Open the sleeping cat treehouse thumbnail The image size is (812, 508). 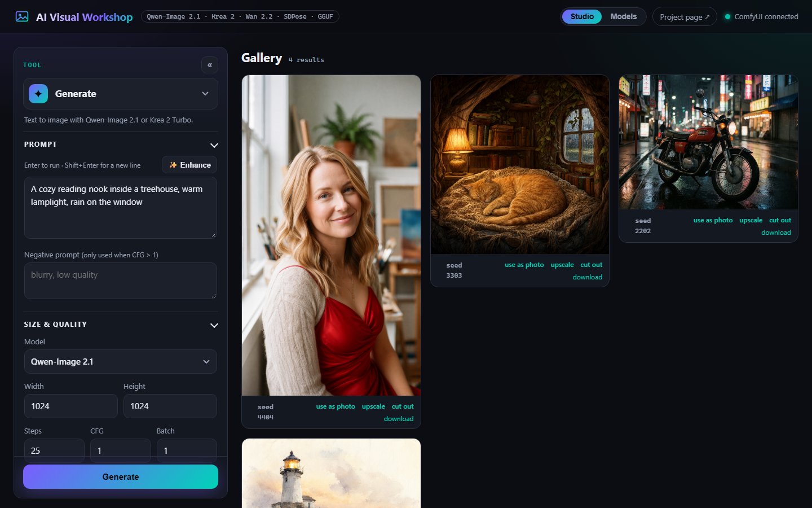coord(520,164)
